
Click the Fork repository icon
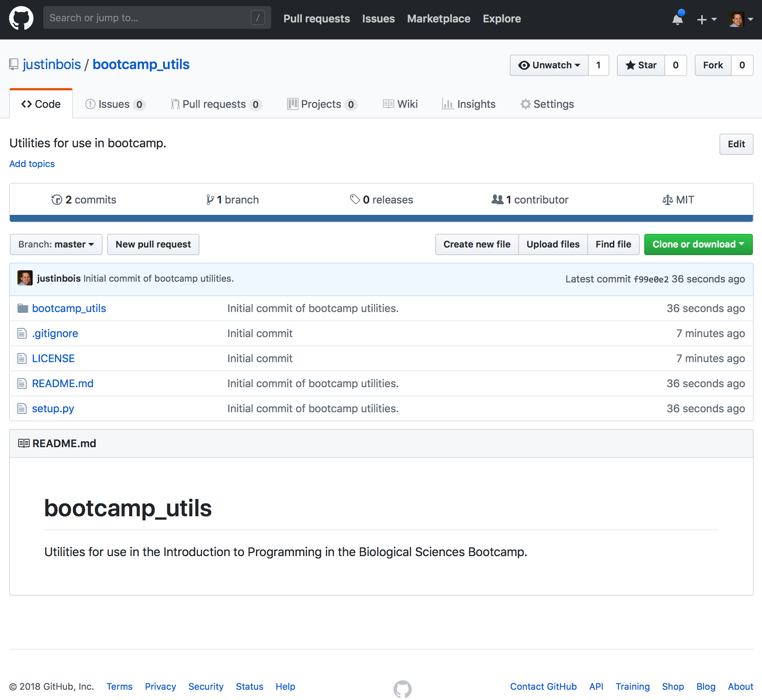click(712, 65)
